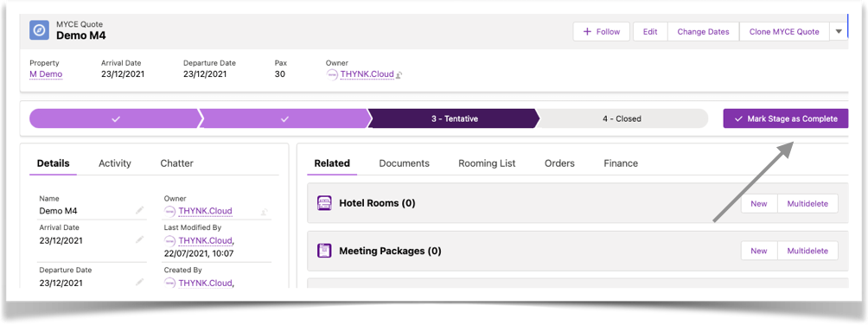Click Meeting Packages (0) heading
The width and height of the screenshot is (868, 325).
(x=390, y=251)
